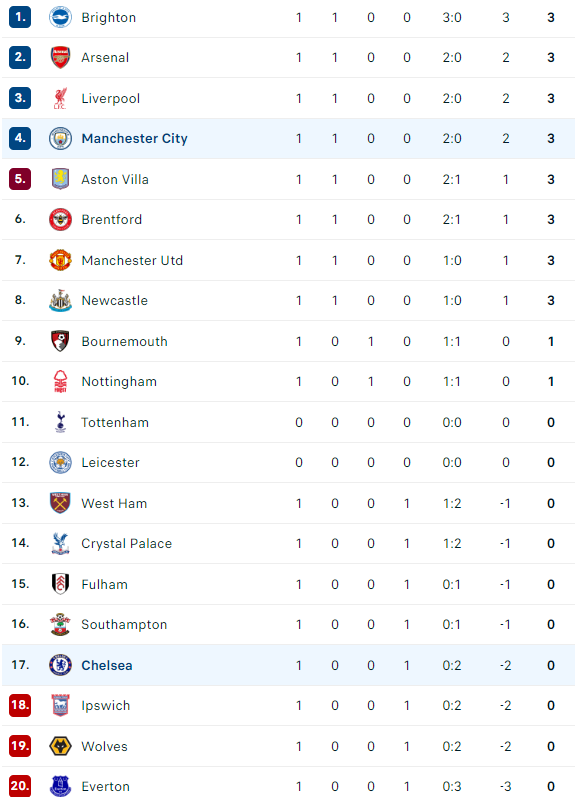Click the red rank badge 18
Viewport: 575px width, 797px height.
pos(20,705)
